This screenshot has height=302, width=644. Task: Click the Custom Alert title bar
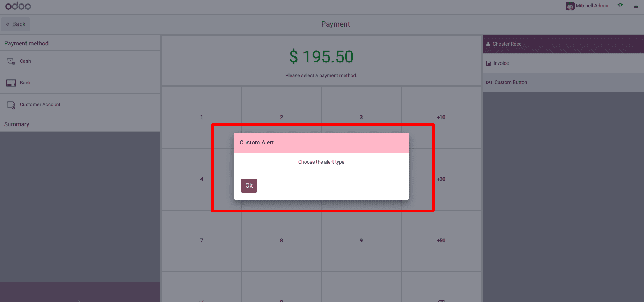[x=321, y=143]
